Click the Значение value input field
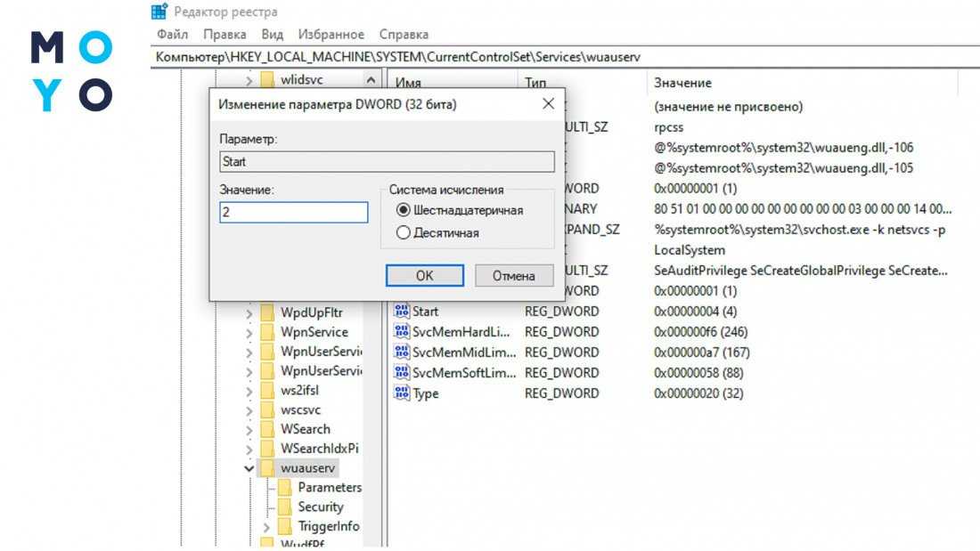980x551 pixels. (293, 213)
